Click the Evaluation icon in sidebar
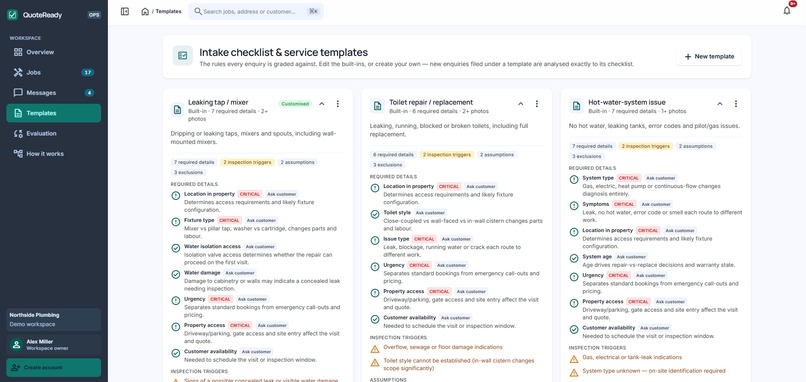This screenshot has width=806, height=382. (x=18, y=134)
